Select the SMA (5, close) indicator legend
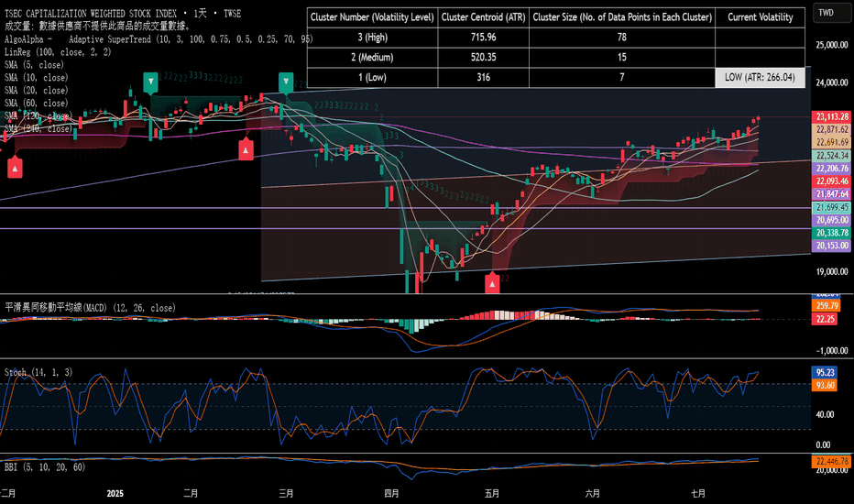The height and width of the screenshot is (504, 854). pyautogui.click(x=34, y=65)
